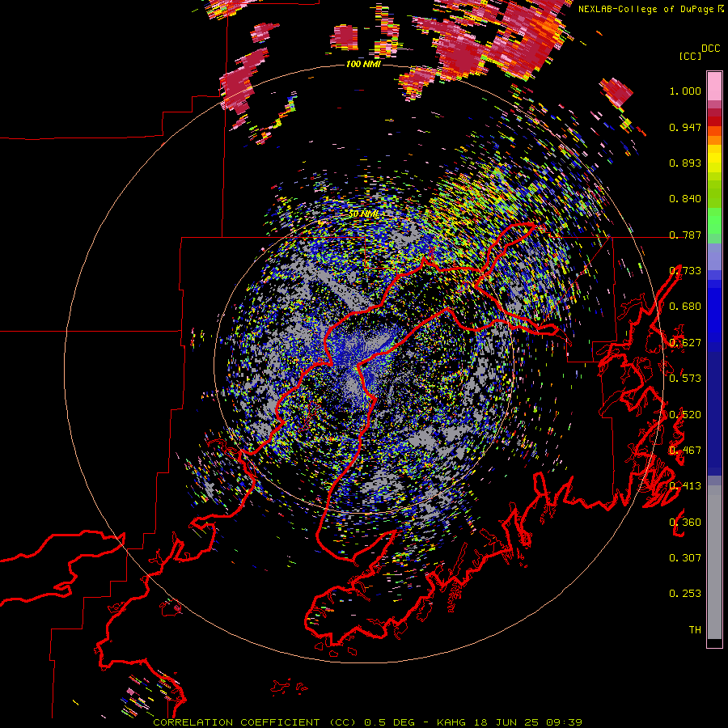This screenshot has width=728, height=728.
Task: Click the 0.947 legend value
Action: pos(685,127)
